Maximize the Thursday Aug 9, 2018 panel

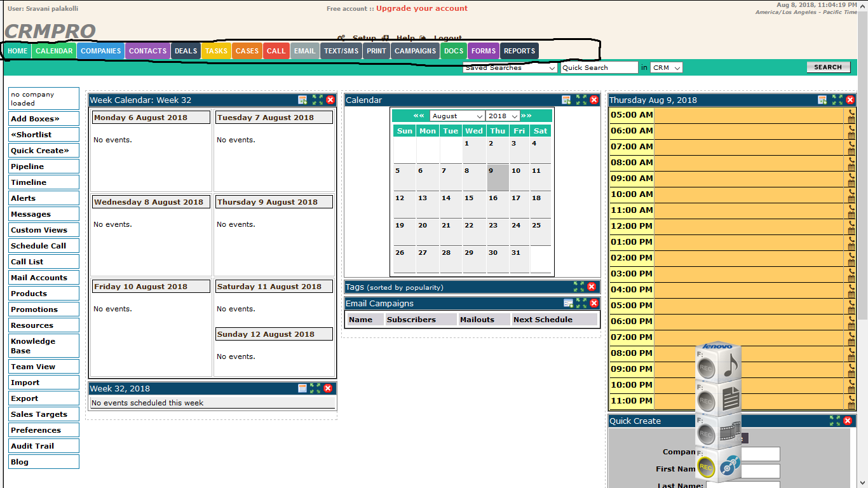click(x=837, y=100)
